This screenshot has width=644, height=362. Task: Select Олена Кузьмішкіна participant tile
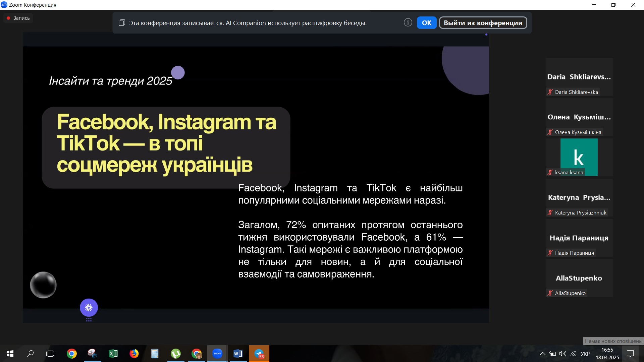[579, 117]
